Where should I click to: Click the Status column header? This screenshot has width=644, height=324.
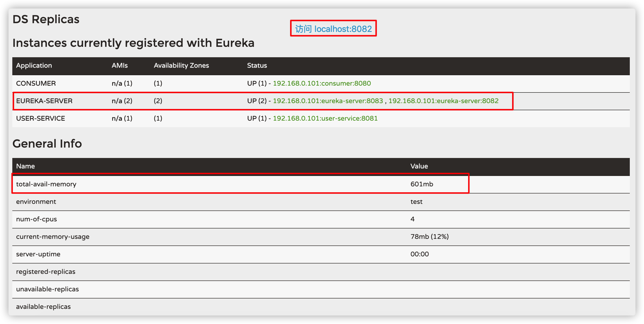[257, 66]
